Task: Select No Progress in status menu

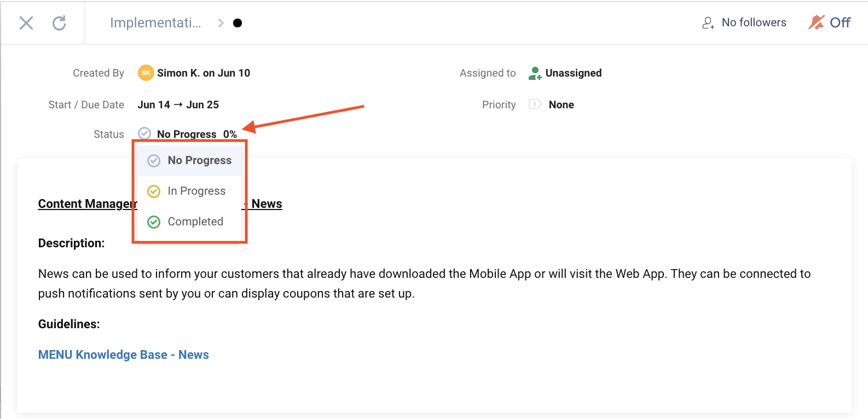Action: (x=189, y=160)
